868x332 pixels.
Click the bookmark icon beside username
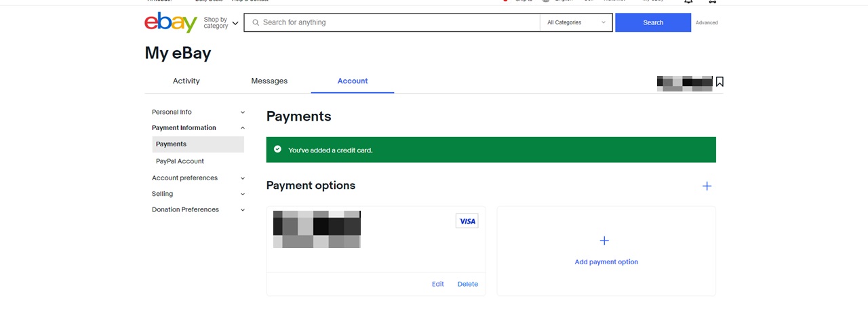[719, 81]
